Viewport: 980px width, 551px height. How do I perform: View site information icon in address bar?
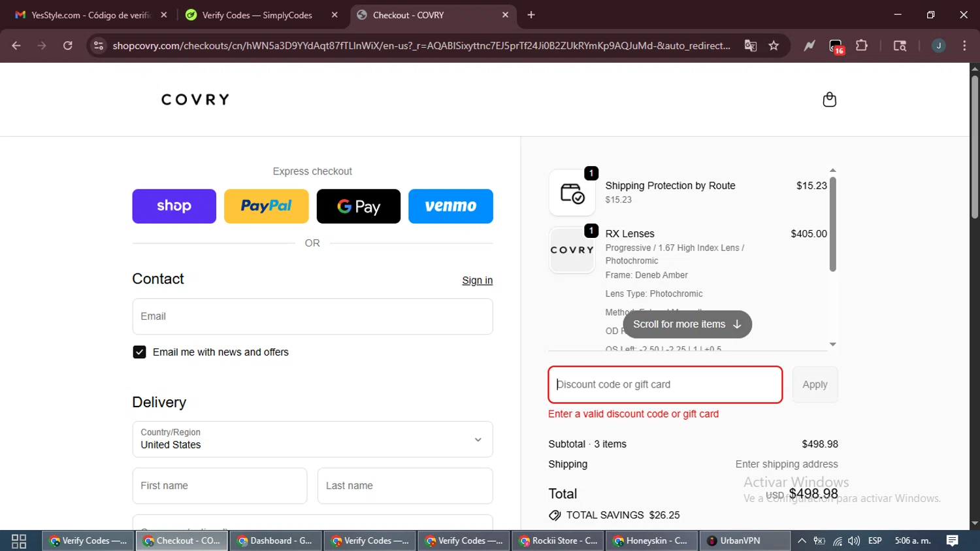coord(99,46)
